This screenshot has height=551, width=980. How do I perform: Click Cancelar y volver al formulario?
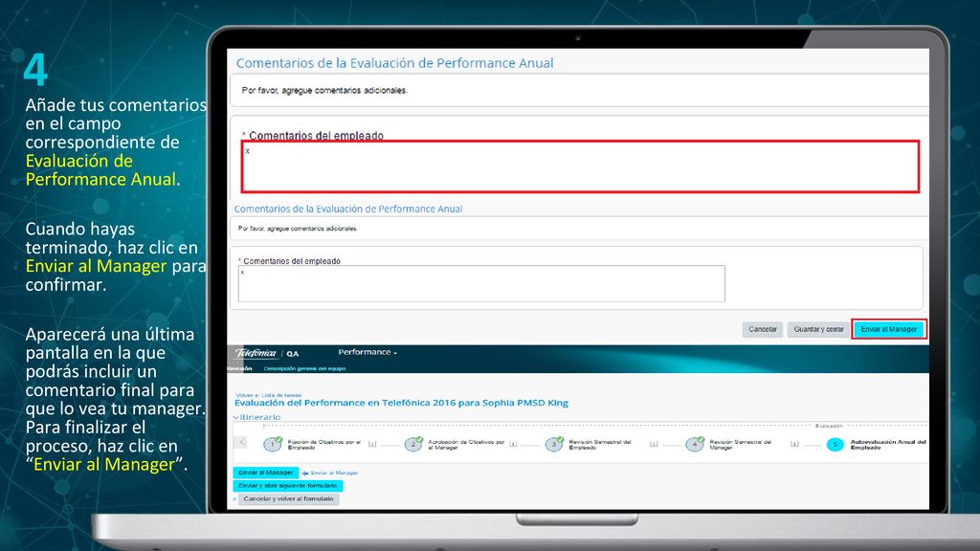click(288, 499)
